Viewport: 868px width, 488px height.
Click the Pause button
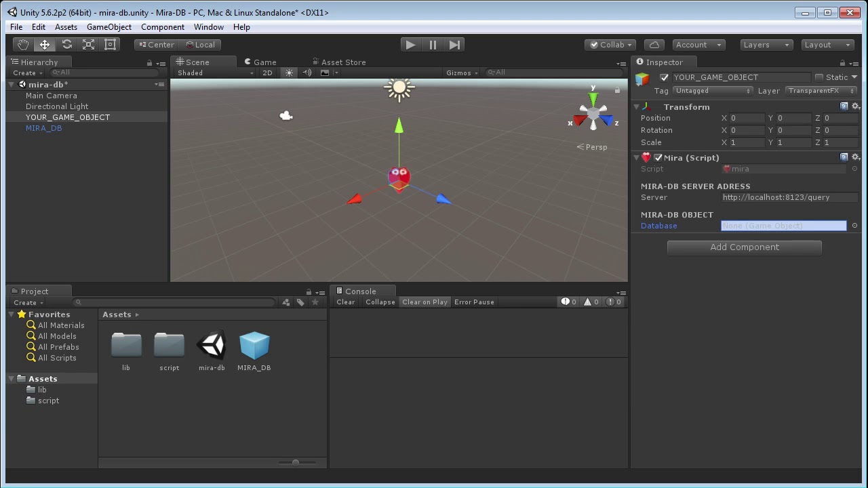click(433, 45)
